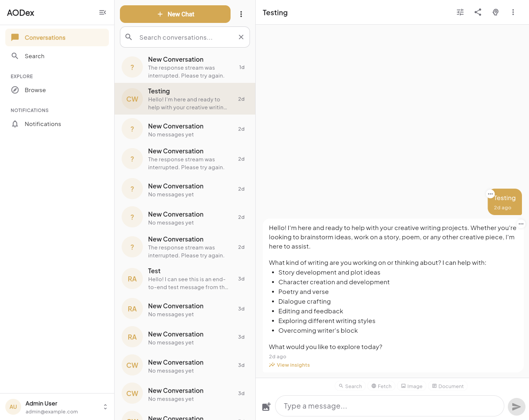Collapse the sidebar with the collapse icon
Viewport: 529px width, 420px height.
tap(103, 12)
